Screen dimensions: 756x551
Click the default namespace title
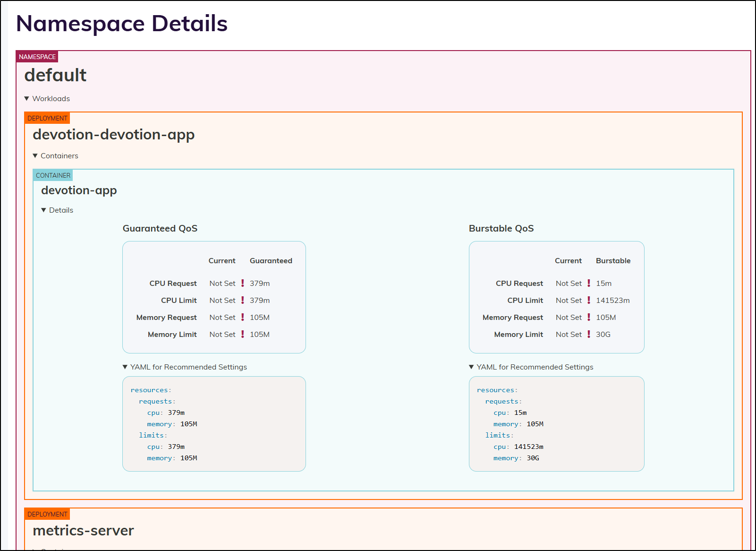click(x=55, y=75)
